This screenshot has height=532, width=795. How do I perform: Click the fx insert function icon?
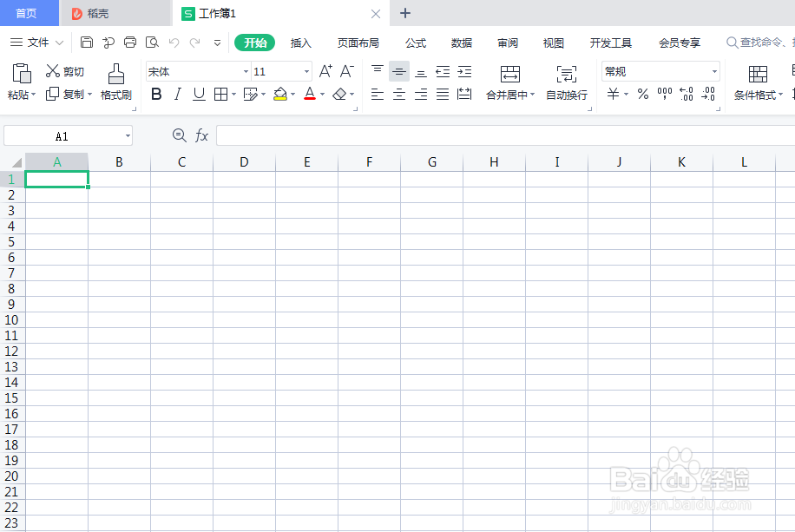pos(202,135)
